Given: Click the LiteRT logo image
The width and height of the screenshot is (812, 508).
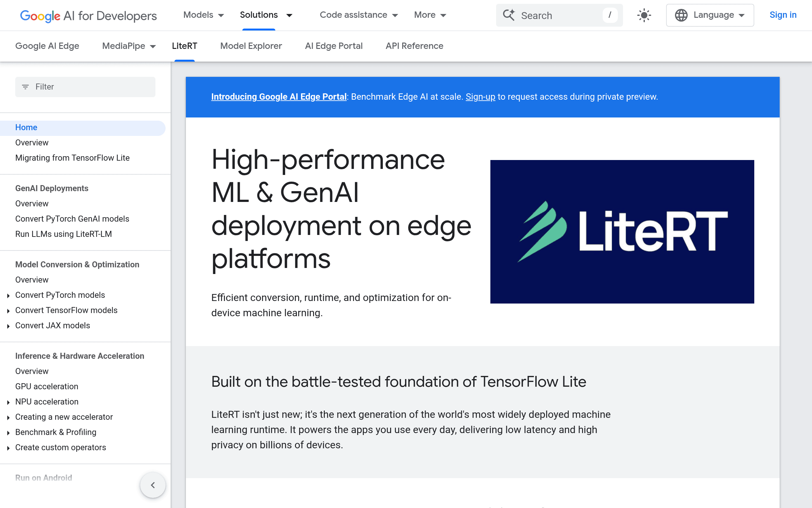Looking at the screenshot, I should tap(622, 231).
